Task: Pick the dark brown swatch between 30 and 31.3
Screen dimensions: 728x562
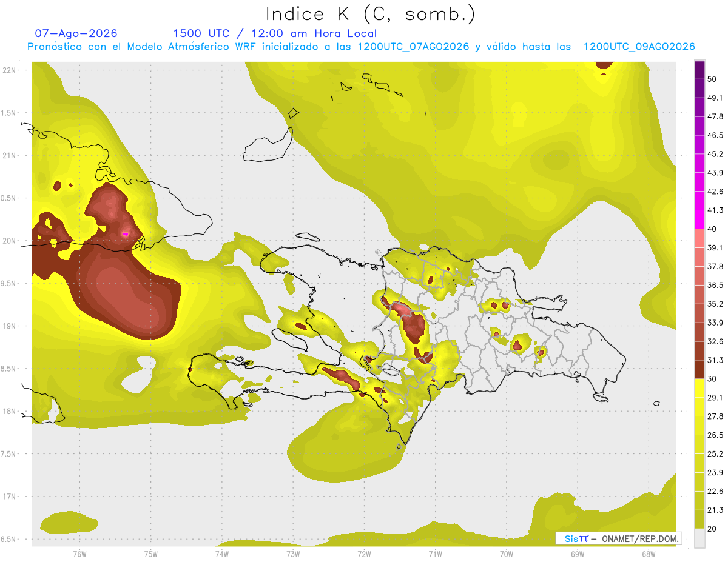Action: click(x=699, y=369)
